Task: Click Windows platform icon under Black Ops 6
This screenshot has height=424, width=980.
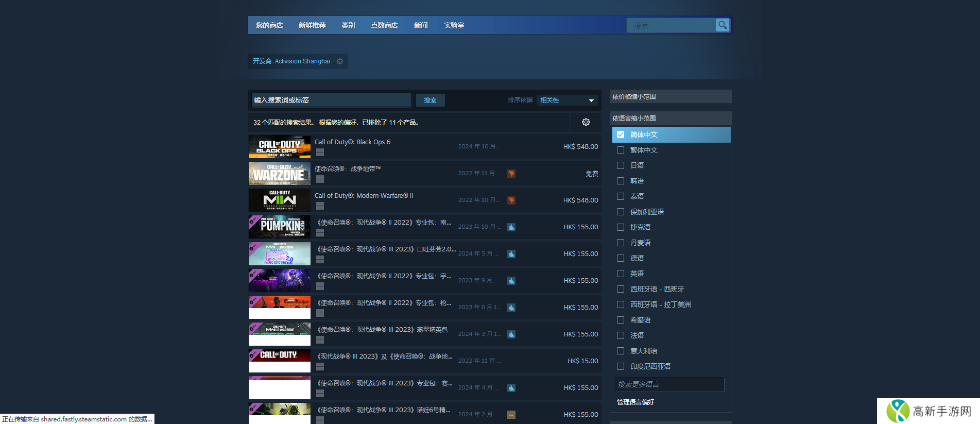Action: point(320,152)
